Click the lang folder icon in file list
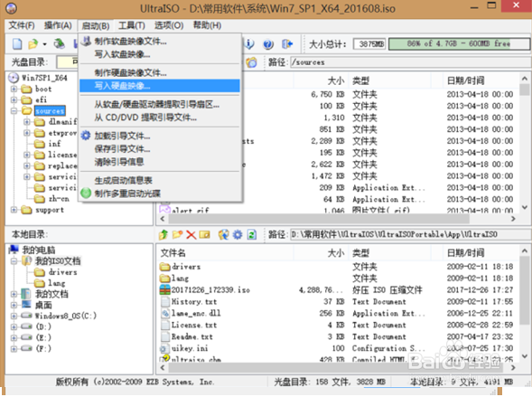The image size is (532, 397). (165, 279)
